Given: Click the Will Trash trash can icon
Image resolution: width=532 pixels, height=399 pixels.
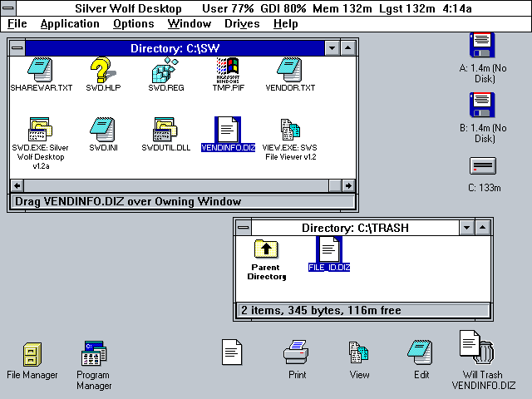Looking at the screenshot, I should [x=477, y=349].
